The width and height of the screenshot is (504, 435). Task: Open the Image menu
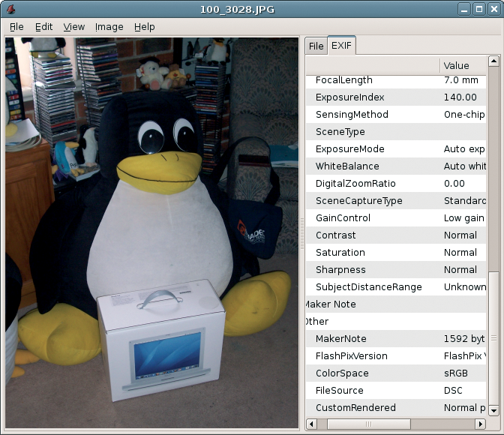pyautogui.click(x=109, y=27)
